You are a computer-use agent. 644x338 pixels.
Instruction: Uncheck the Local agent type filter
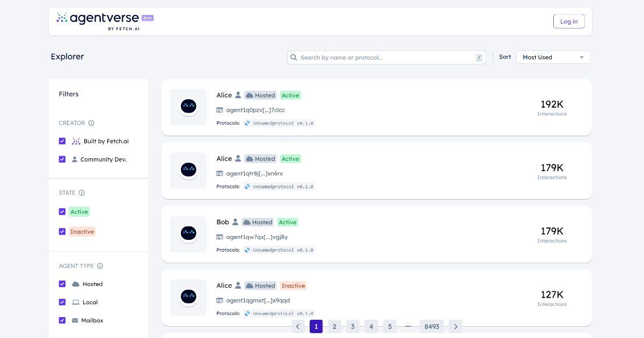tap(62, 302)
